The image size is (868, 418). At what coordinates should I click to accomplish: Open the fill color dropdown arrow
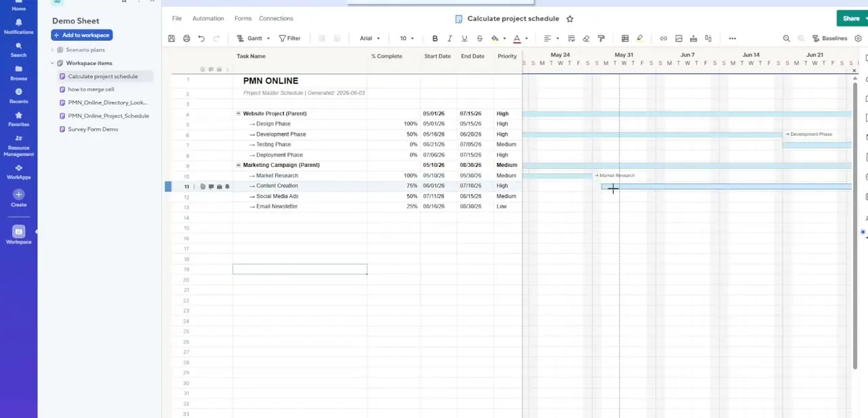point(504,39)
